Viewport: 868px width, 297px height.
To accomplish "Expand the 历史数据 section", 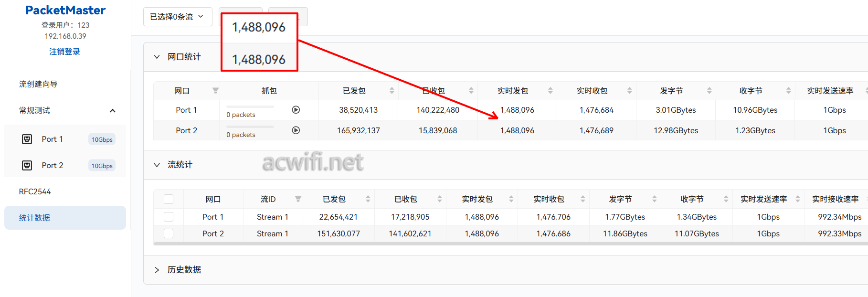I will [x=157, y=270].
